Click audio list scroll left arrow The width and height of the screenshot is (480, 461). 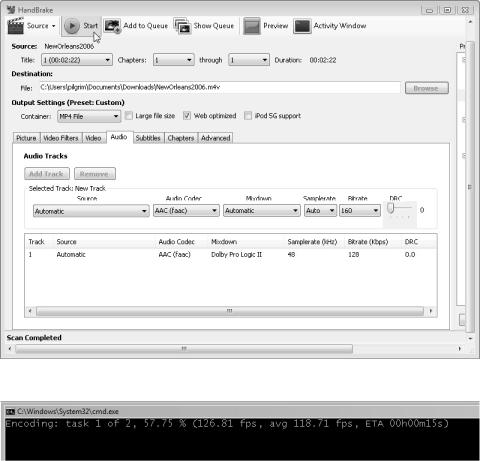[30, 311]
